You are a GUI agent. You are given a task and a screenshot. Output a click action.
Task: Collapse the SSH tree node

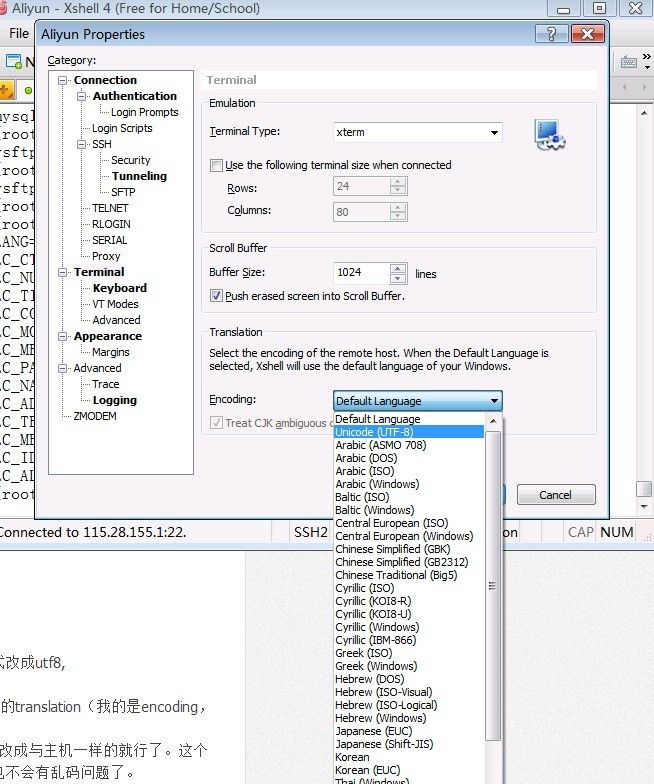(82, 144)
